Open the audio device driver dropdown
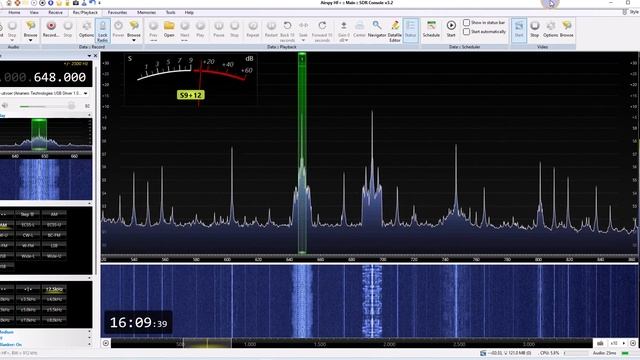This screenshot has height=360, width=640. (x=85, y=93)
